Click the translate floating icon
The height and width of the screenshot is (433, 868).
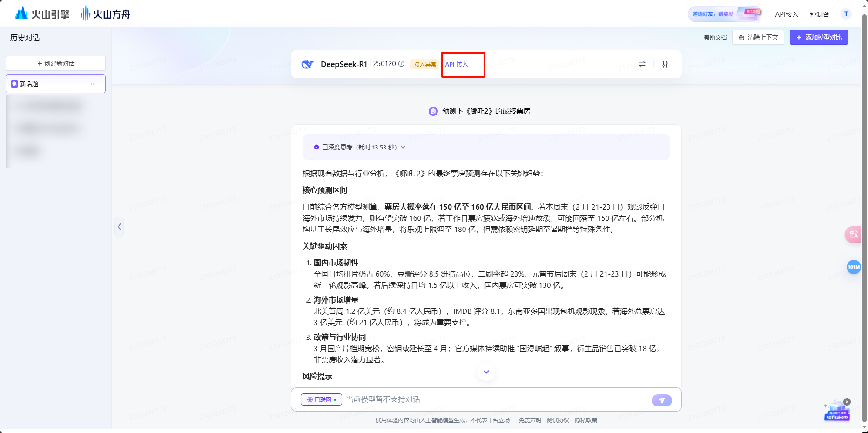click(x=854, y=234)
